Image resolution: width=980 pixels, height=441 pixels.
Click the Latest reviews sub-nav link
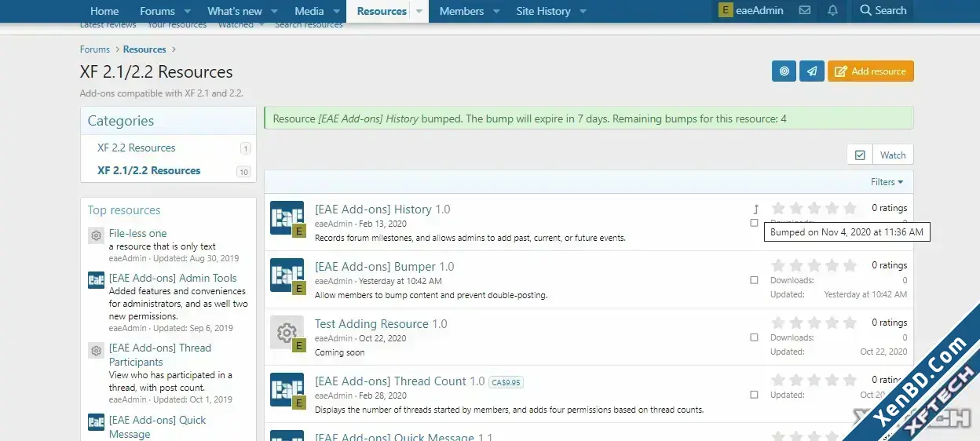(108, 25)
